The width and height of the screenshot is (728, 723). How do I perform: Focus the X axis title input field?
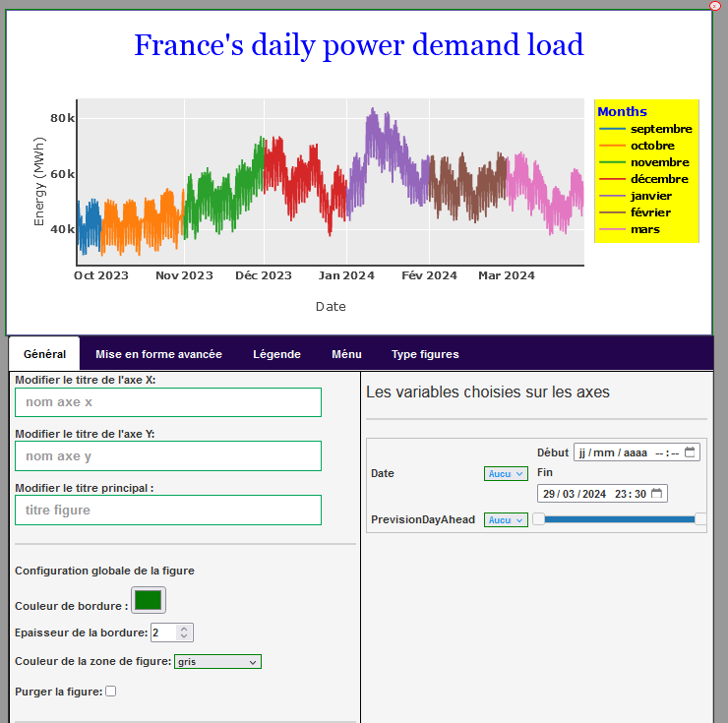click(x=168, y=402)
